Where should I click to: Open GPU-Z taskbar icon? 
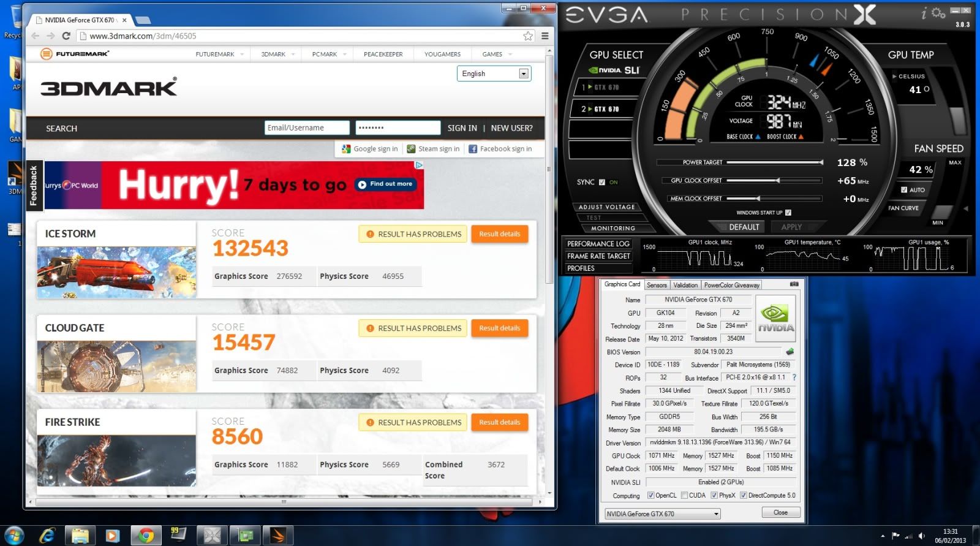[246, 536]
